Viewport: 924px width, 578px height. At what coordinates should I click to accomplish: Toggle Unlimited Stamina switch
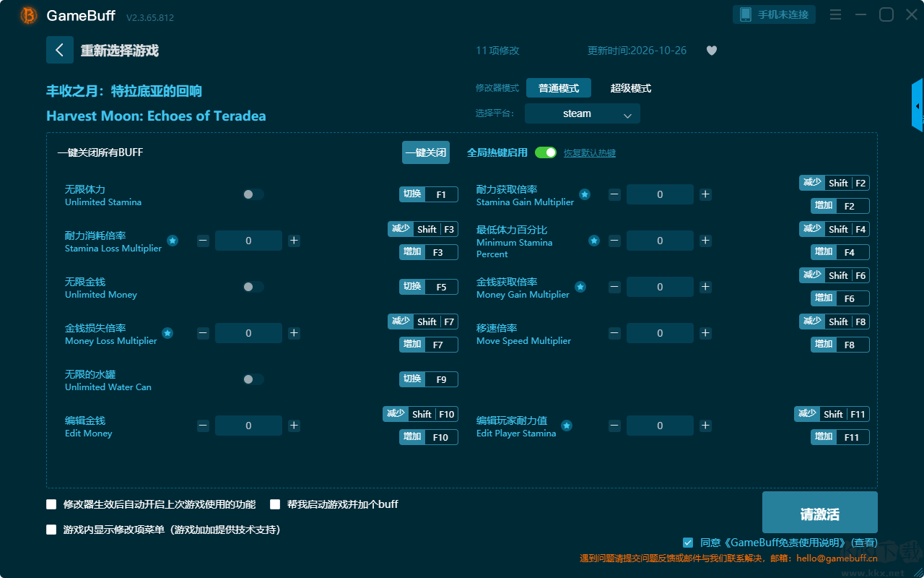(253, 194)
